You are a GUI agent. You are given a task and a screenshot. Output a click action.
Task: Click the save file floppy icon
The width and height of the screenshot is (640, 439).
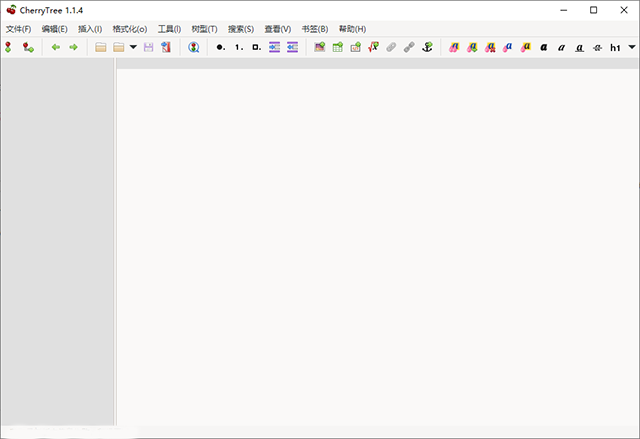(149, 47)
